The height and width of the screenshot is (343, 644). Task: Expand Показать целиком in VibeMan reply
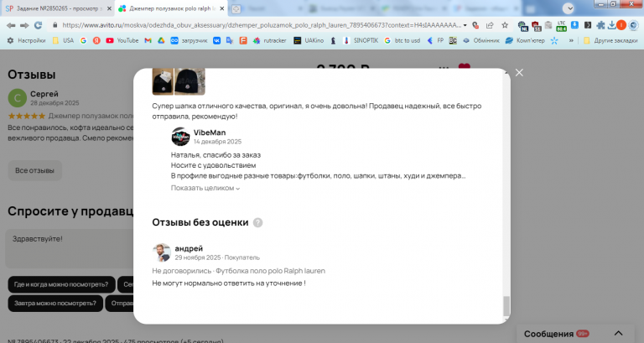pos(205,188)
